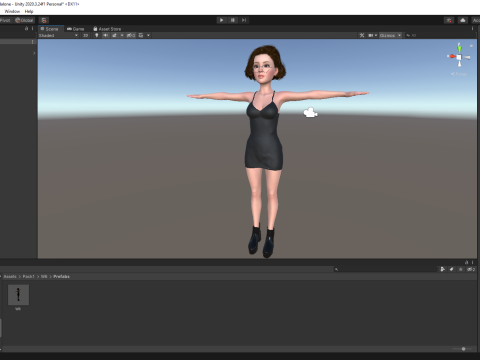Select the prefab thumbnail in Project panel
This screenshot has width=480, height=360.
(18, 295)
